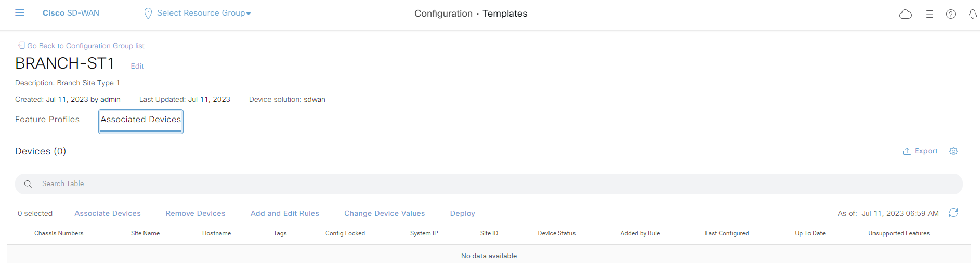
Task: Open the task list icon in header
Action: [930, 14]
